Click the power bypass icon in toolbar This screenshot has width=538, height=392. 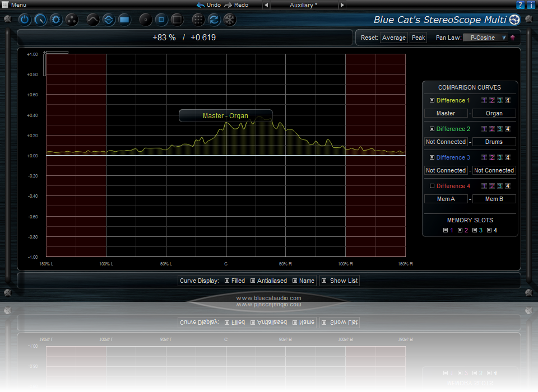(25, 20)
